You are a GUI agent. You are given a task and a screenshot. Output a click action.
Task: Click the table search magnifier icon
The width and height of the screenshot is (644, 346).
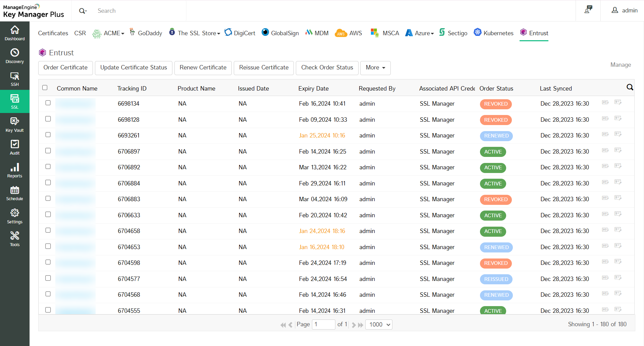630,88
